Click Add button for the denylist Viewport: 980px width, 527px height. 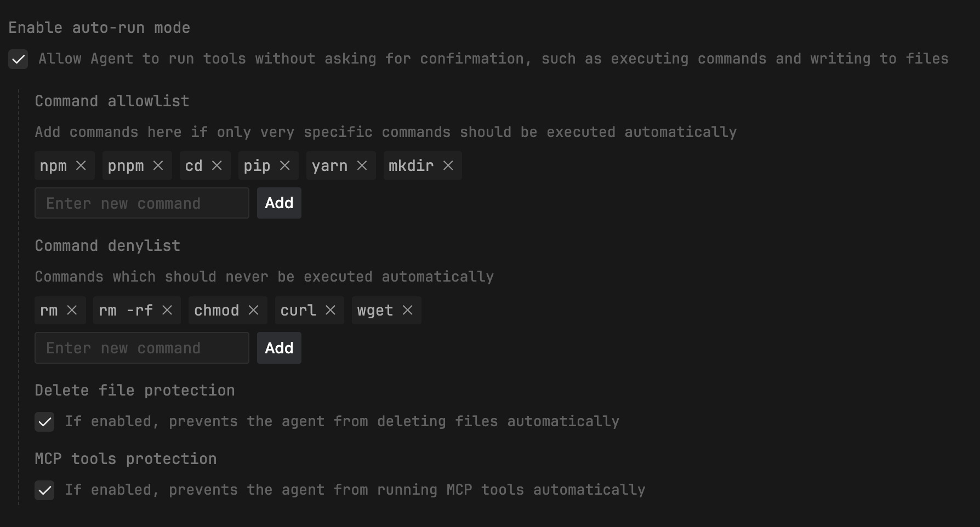tap(279, 348)
